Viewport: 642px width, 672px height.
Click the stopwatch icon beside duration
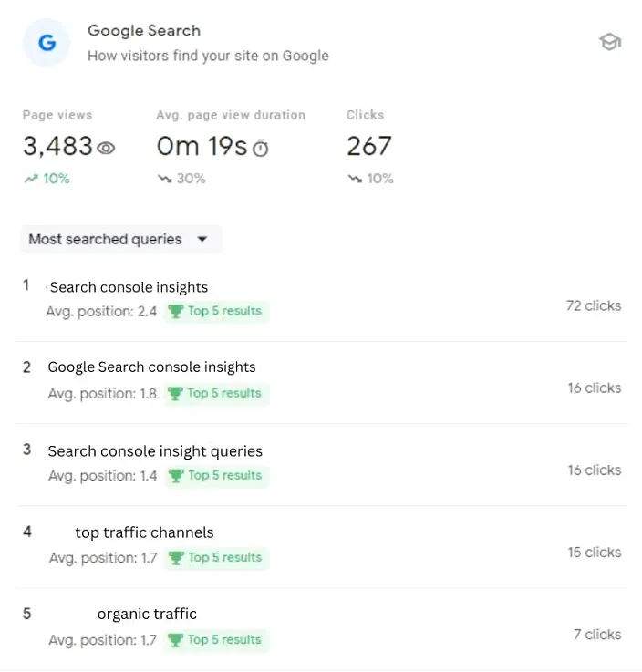tap(261, 148)
